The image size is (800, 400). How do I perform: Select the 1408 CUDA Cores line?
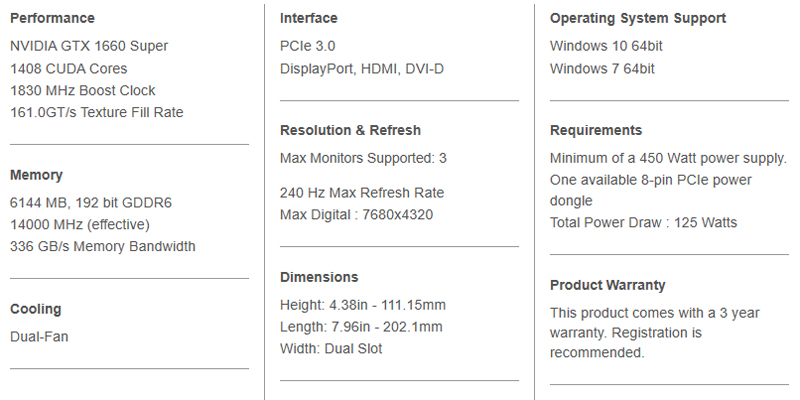tap(69, 68)
